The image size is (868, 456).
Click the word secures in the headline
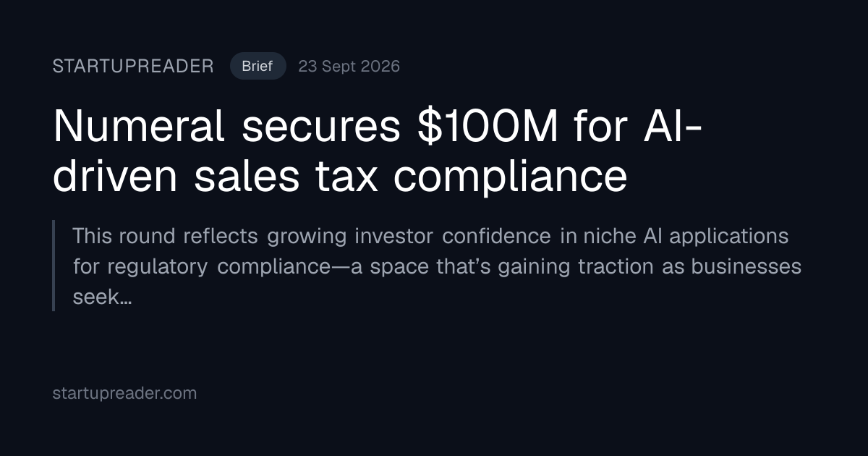pyautogui.click(x=322, y=128)
